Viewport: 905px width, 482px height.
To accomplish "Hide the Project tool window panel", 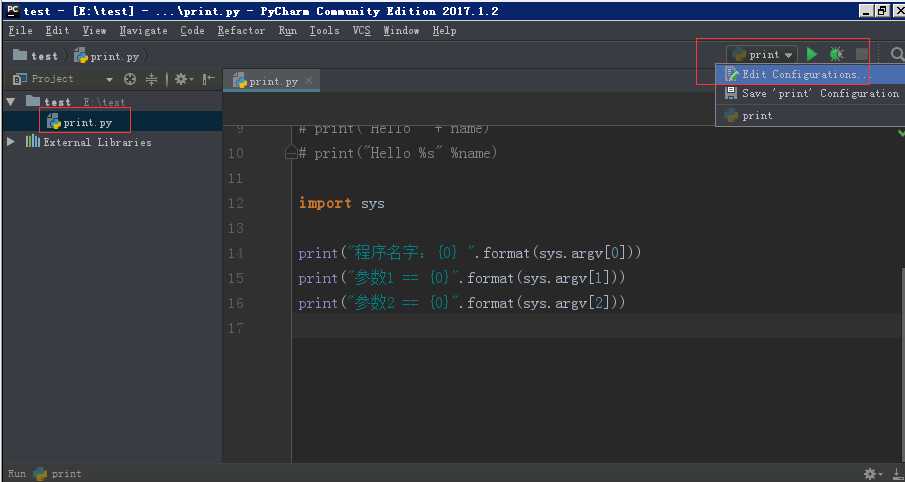I will 208,79.
